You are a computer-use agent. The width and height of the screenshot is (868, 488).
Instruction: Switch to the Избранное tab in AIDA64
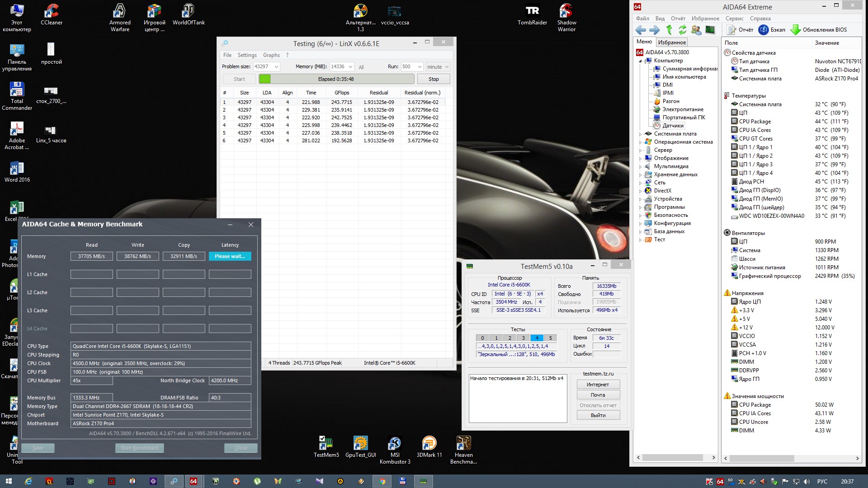pos(672,42)
